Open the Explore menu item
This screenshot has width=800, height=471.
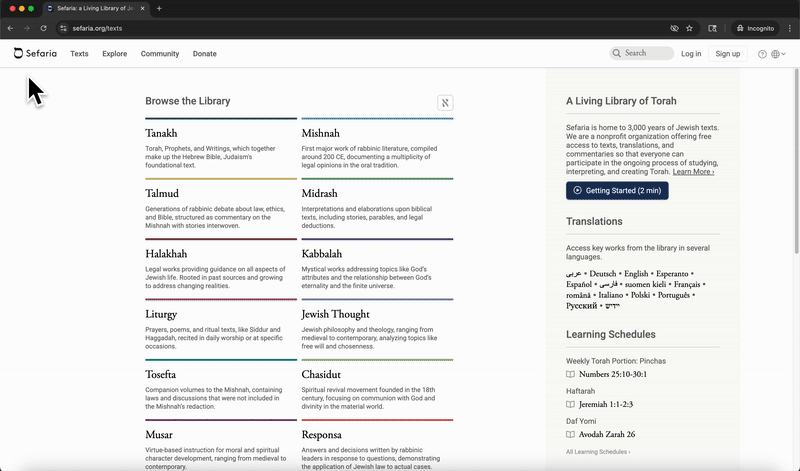click(x=114, y=54)
